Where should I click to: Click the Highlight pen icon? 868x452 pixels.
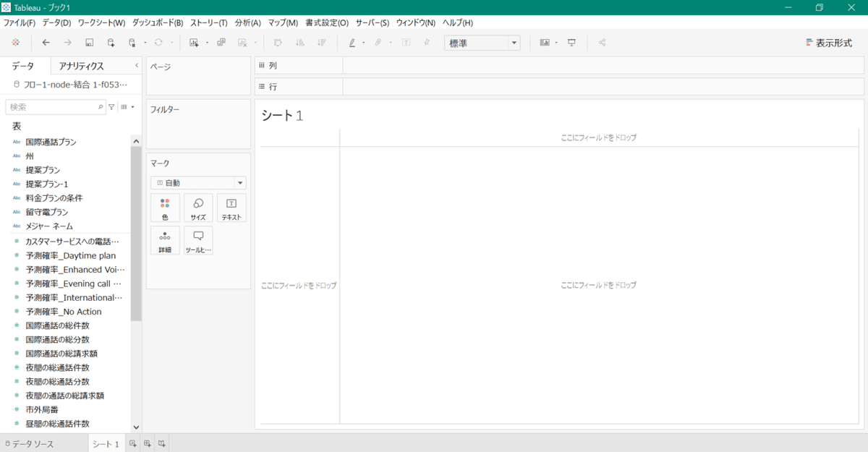coord(352,43)
